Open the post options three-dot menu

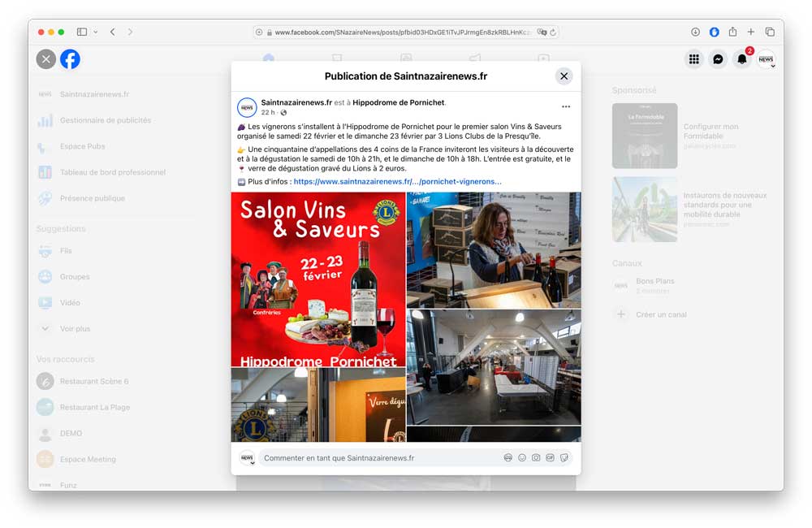pos(566,106)
